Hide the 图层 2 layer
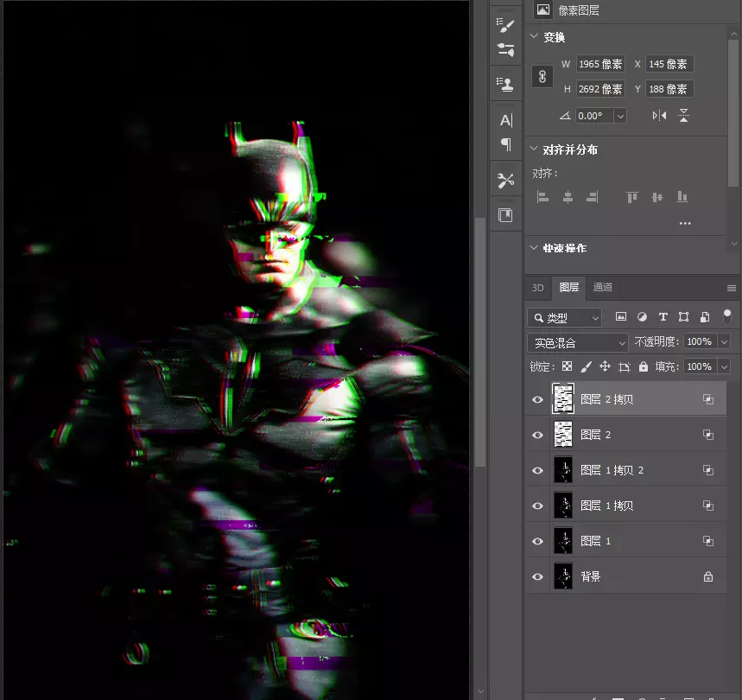The height and width of the screenshot is (700, 742). (x=537, y=435)
